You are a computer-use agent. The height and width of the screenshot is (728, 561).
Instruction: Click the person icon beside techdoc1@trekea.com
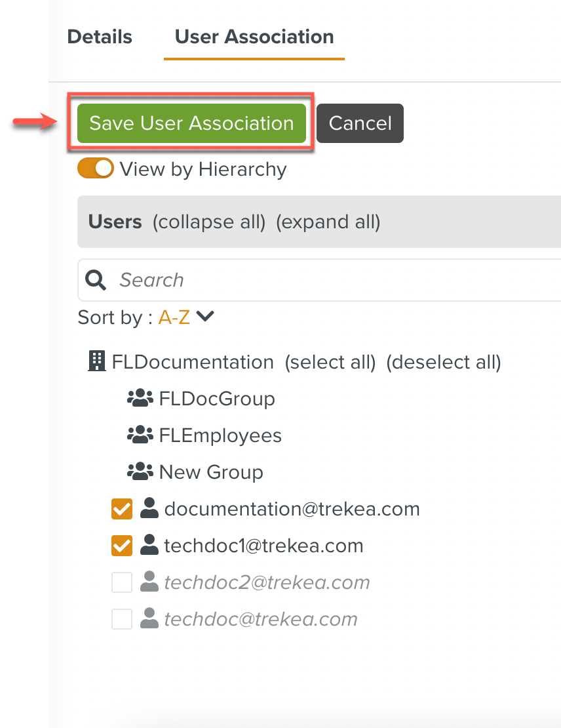pos(149,545)
